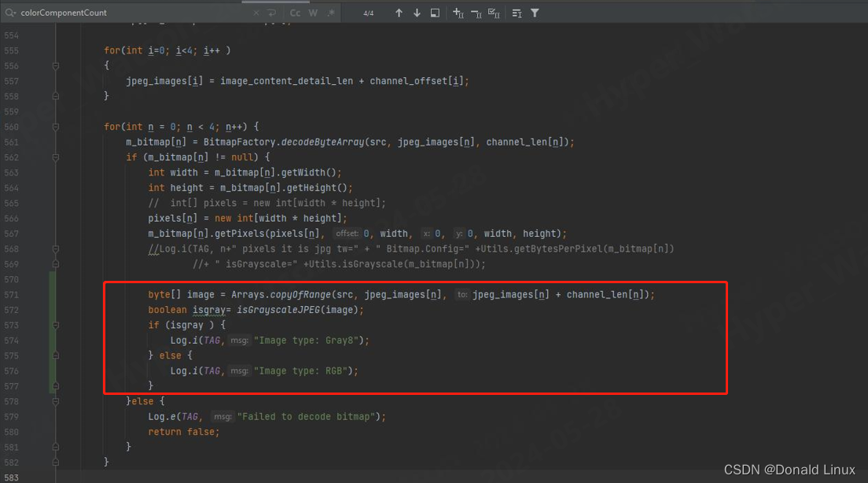Click the search field containing colorComponentCount
This screenshot has width=868, height=483.
point(118,13)
